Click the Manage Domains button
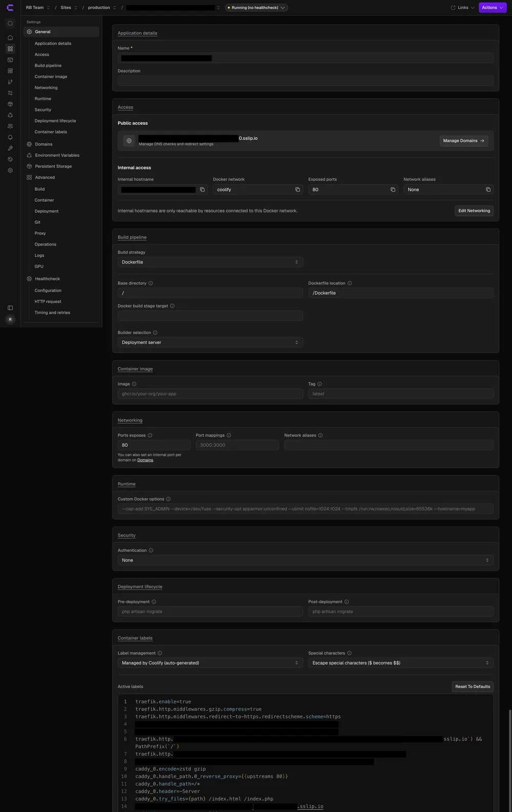This screenshot has height=812, width=512. point(464,141)
